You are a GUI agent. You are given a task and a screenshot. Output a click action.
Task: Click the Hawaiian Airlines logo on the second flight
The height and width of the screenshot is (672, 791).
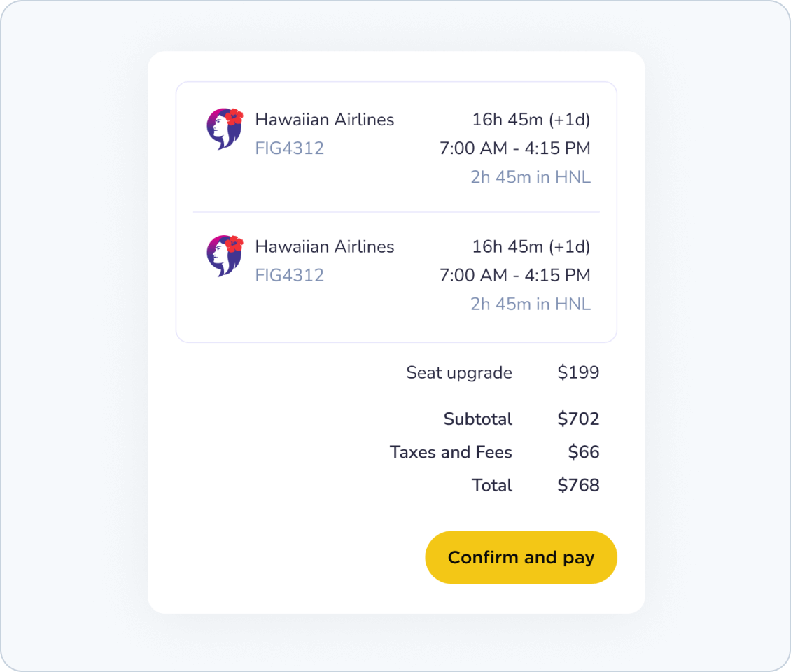(225, 255)
